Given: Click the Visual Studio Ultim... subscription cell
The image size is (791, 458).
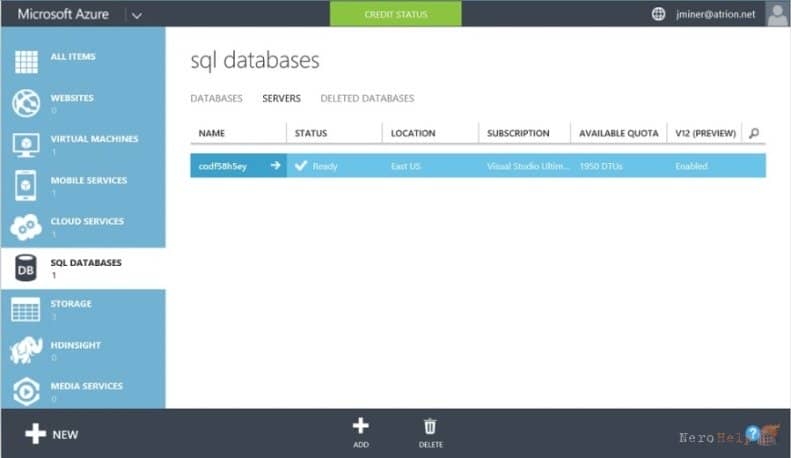Looking at the screenshot, I should 528,166.
